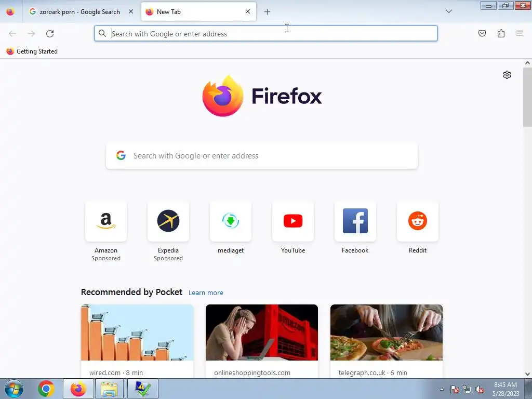Screen dimensions: 532x399
Task: Click the Forward navigation arrow
Action: point(31,34)
